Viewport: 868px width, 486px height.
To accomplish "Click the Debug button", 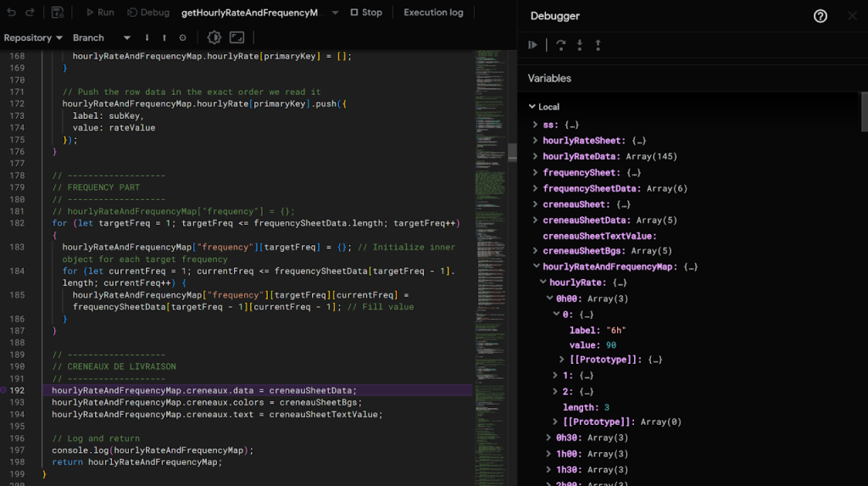I will [148, 13].
